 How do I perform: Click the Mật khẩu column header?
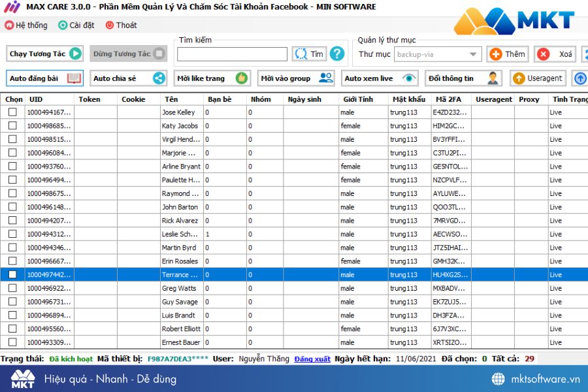(409, 99)
